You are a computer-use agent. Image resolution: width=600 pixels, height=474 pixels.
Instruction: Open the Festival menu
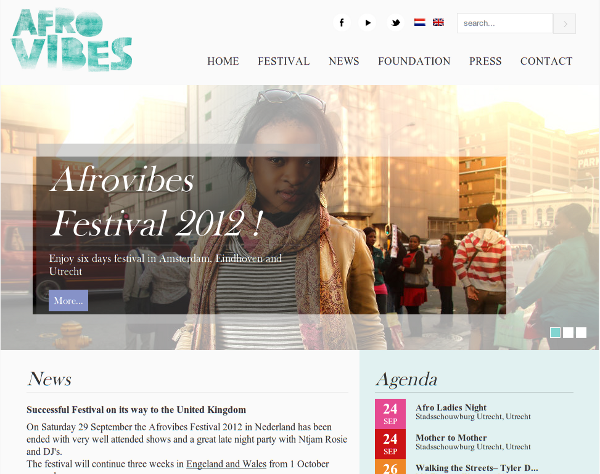click(284, 61)
